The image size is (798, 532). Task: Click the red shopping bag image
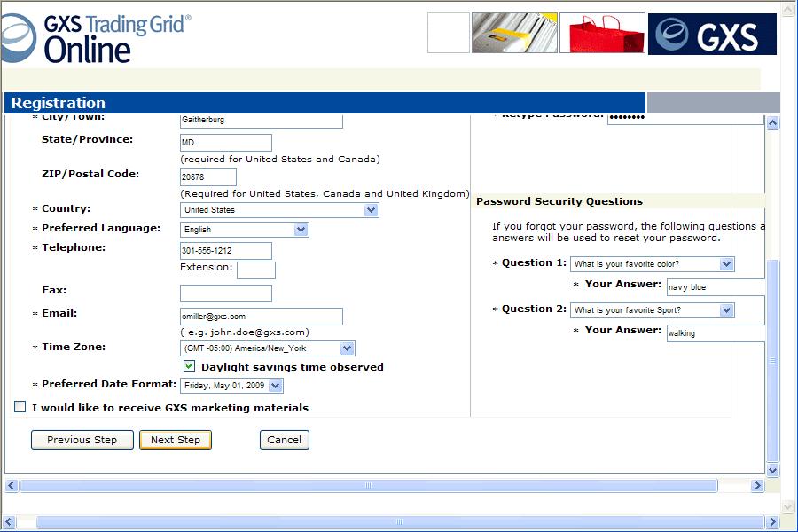coord(603,33)
